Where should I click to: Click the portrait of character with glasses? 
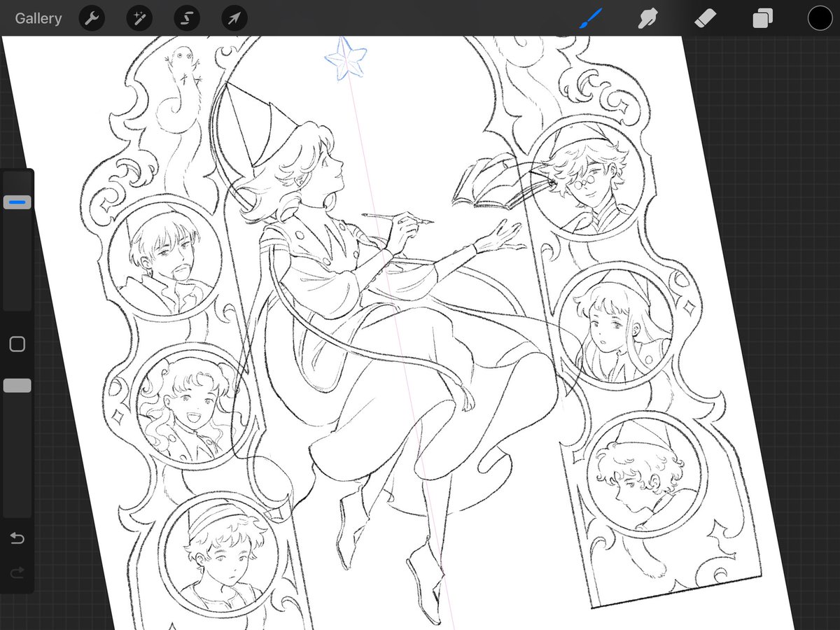coord(587,178)
